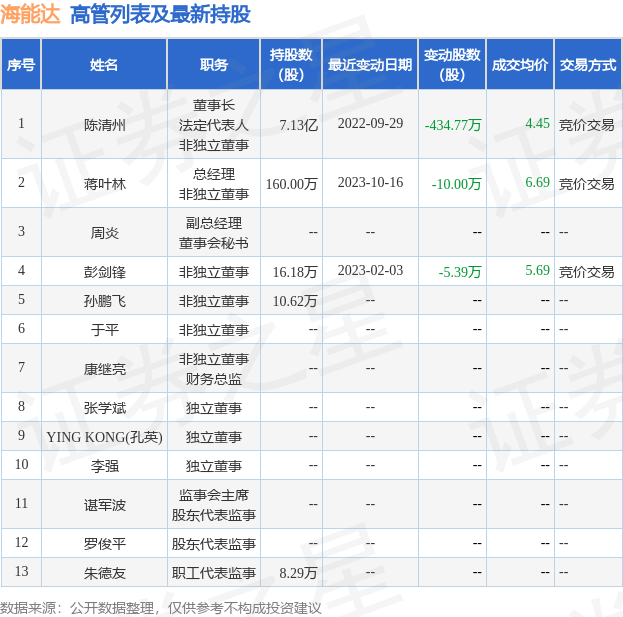623x617 pixels.
Task: Click the name 李强
Action: pos(105,466)
